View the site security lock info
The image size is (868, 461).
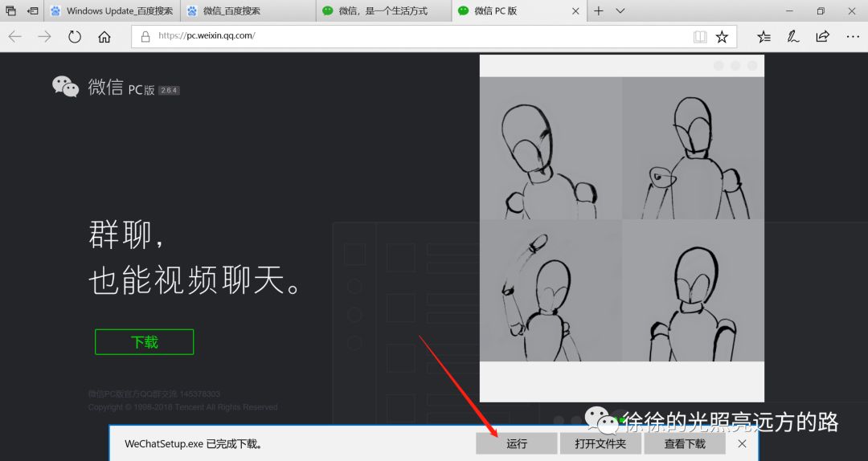145,36
